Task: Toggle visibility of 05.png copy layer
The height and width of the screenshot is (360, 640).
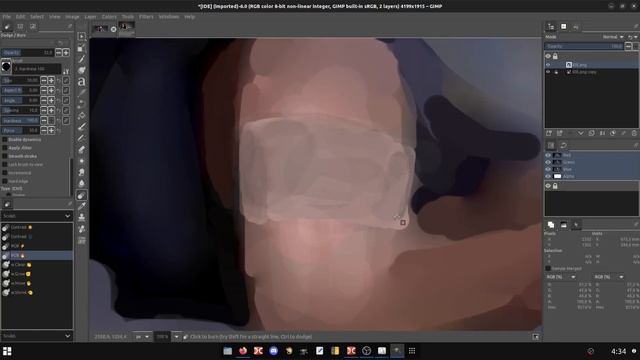Action: point(548,72)
